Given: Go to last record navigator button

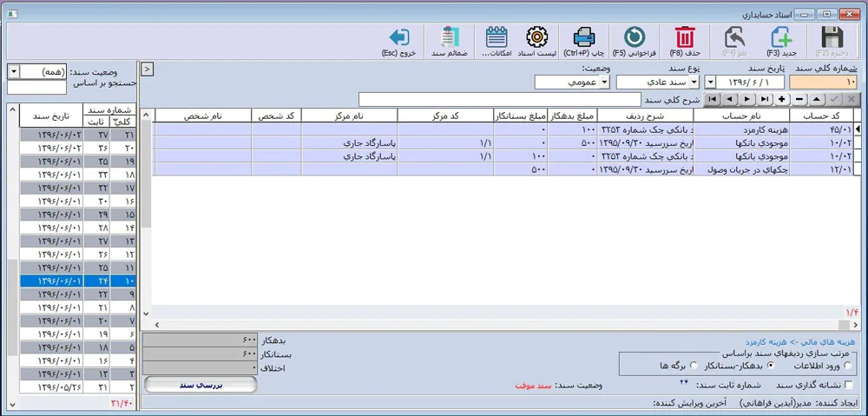Looking at the screenshot, I should click(765, 99).
